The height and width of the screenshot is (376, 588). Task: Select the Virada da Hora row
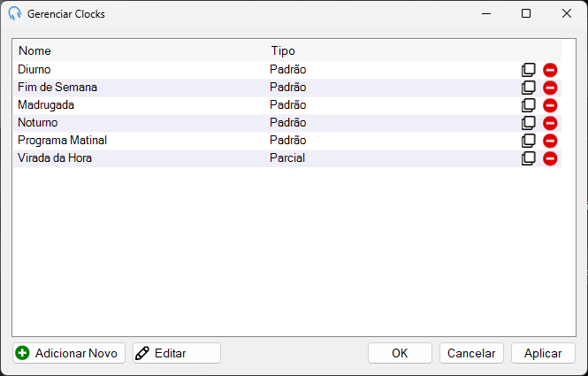[287, 158]
